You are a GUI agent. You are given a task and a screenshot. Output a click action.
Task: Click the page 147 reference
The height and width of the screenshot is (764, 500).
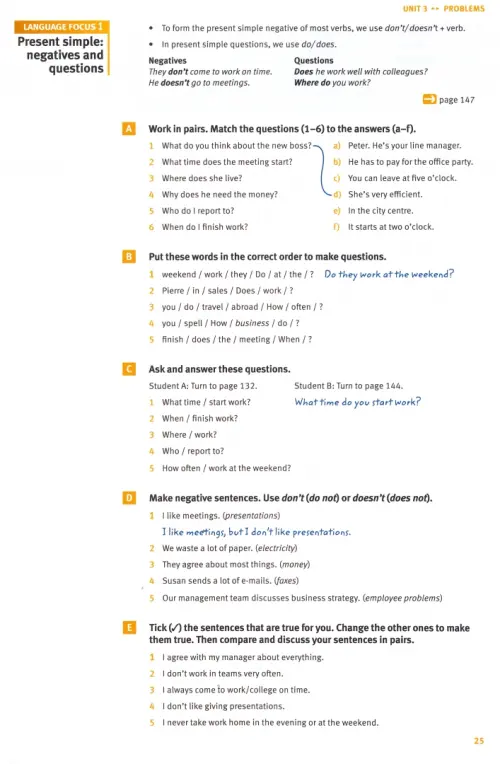click(x=457, y=100)
